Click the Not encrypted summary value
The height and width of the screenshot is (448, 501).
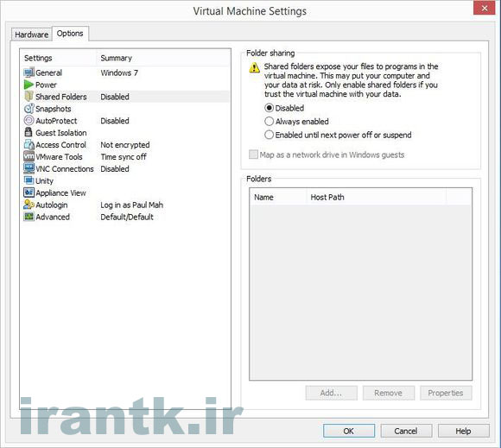click(x=125, y=145)
